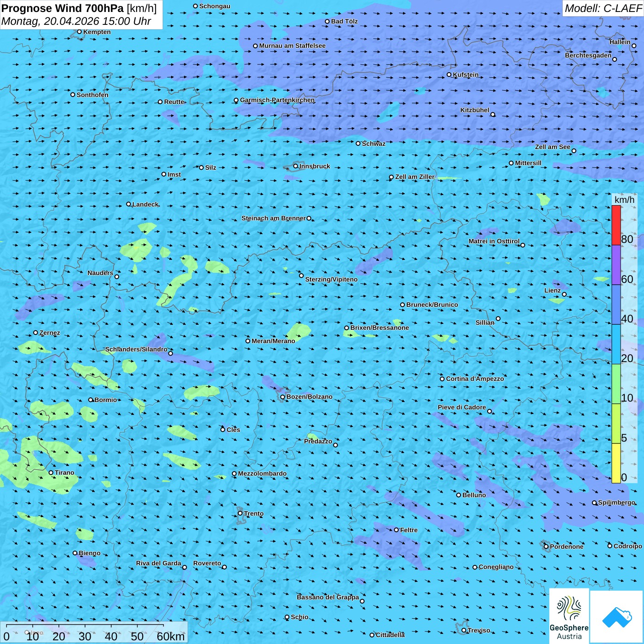The height and width of the screenshot is (644, 644).
Task: Click the Kempten city label
Action: pos(97,32)
